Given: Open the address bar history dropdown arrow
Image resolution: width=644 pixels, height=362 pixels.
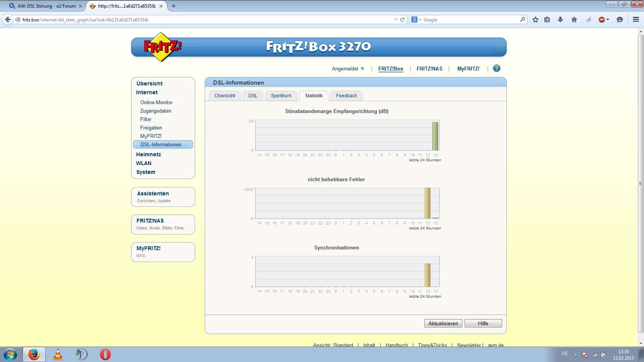Looking at the screenshot, I should (396, 20).
